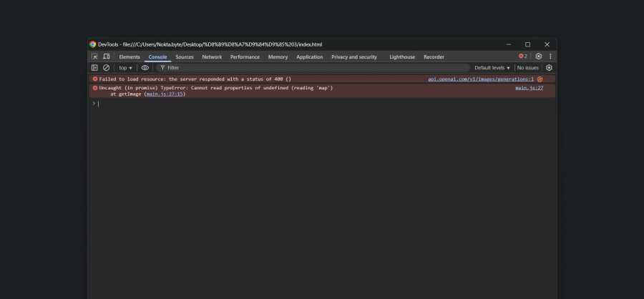Show the console sidebar panel

[94, 68]
